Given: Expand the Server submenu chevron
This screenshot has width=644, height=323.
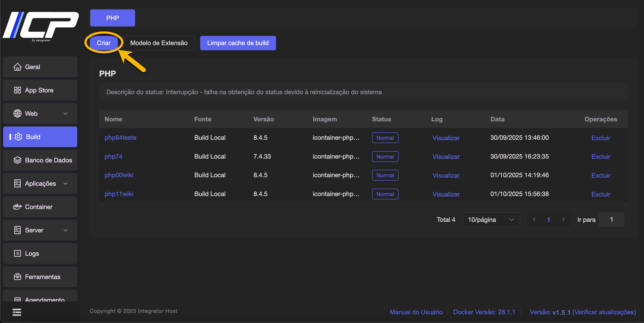Looking at the screenshot, I should 66,230.
